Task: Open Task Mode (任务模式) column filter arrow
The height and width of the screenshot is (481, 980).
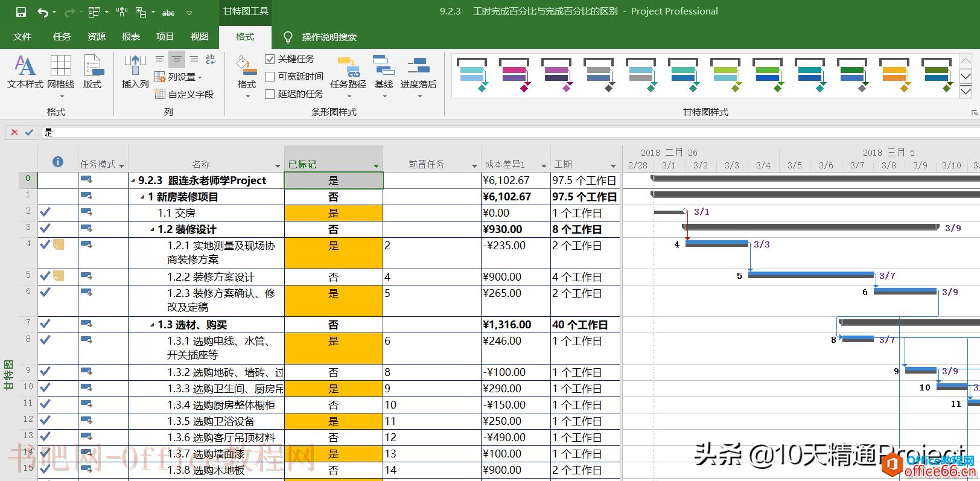Action: click(121, 166)
